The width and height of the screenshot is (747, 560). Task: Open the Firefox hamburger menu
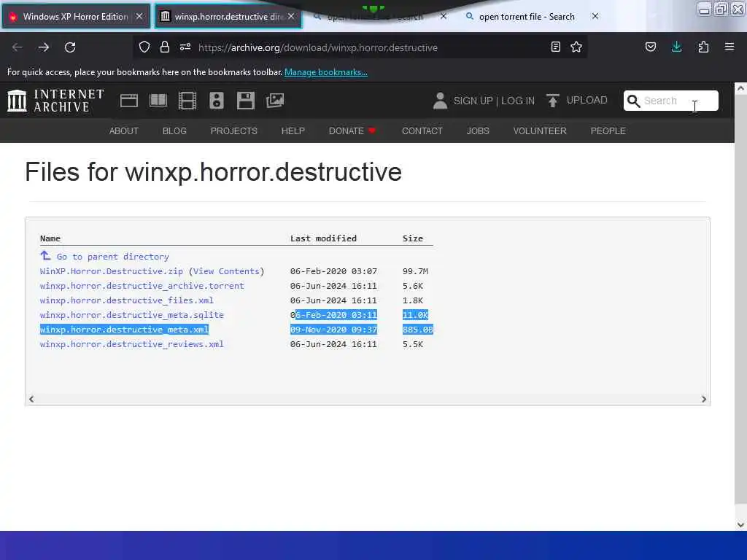click(x=729, y=47)
